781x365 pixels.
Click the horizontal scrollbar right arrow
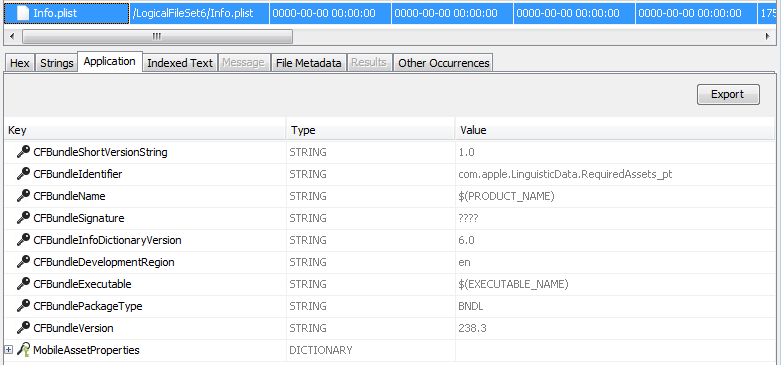(768, 36)
